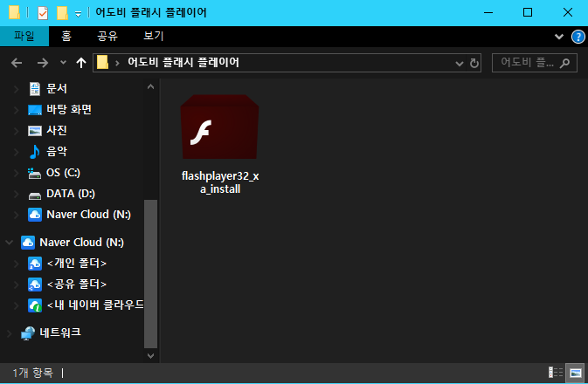Open DATA (D:) drive
Viewport: 588px width, 384px height.
pos(71,194)
